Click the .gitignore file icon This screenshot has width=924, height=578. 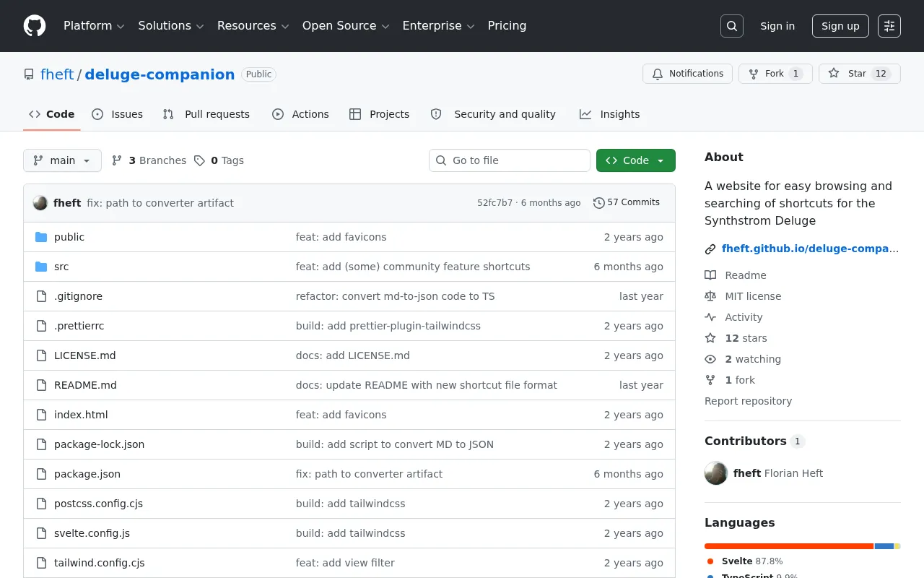tap(41, 296)
